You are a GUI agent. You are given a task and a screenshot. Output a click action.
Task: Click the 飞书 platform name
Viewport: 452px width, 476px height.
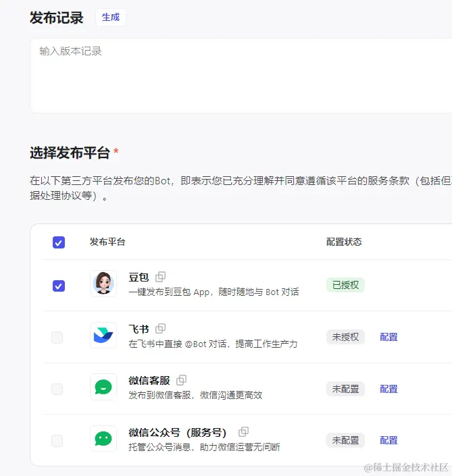click(139, 329)
